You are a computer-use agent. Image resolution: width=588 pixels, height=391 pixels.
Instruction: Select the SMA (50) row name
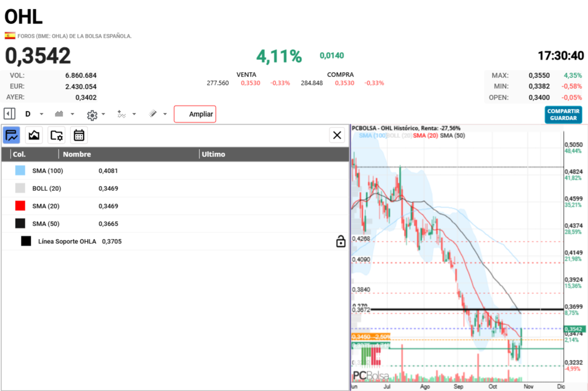[x=46, y=224]
